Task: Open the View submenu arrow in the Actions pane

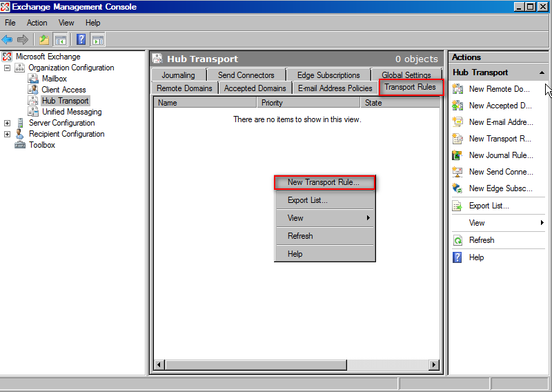Action: point(542,223)
